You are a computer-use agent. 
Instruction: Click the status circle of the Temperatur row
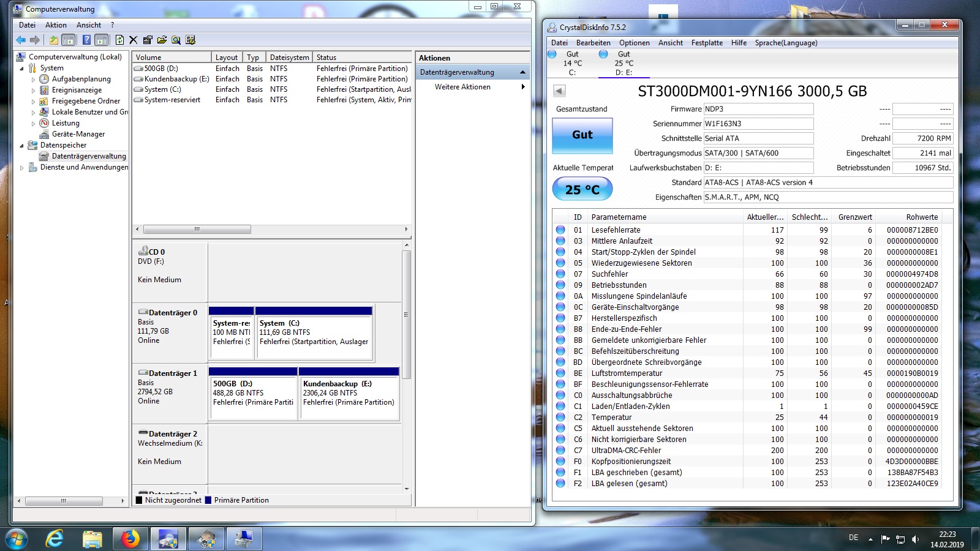[560, 417]
